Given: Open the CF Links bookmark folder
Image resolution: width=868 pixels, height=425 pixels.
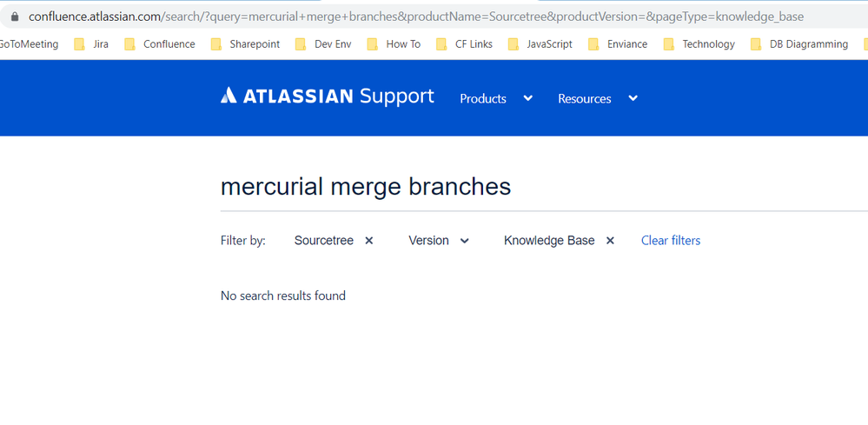Looking at the screenshot, I should [465, 44].
